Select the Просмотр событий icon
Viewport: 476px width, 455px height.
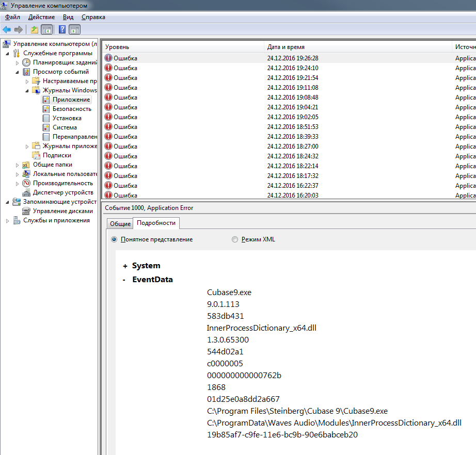click(26, 72)
